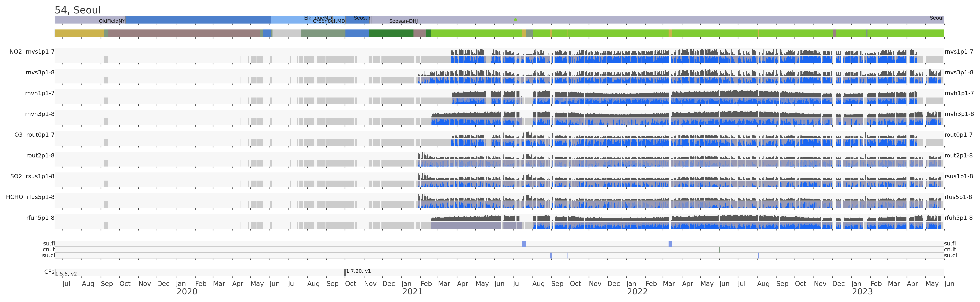Click the su.cl marker near August 2022
The image size is (980, 302).
758,256
